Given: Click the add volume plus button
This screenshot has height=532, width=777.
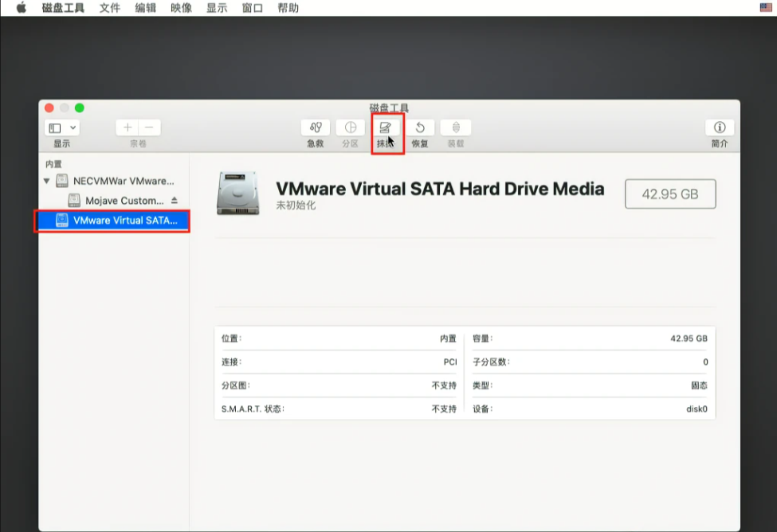Looking at the screenshot, I should (128, 127).
